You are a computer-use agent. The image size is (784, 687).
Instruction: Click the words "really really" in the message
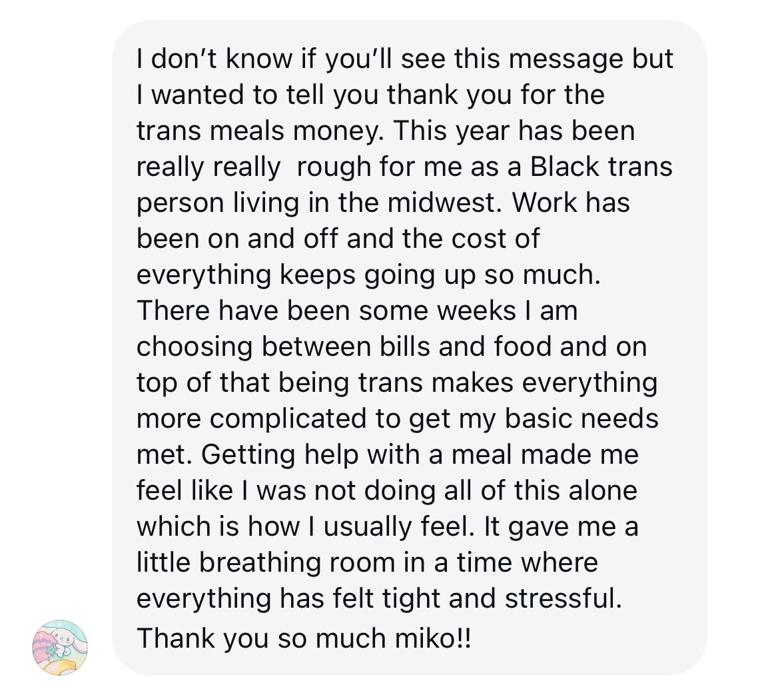(208, 167)
